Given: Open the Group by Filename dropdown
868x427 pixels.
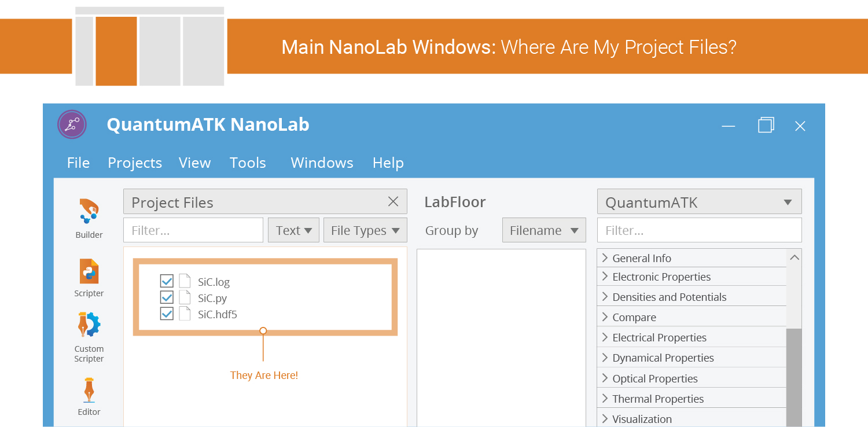Looking at the screenshot, I should pyautogui.click(x=544, y=230).
